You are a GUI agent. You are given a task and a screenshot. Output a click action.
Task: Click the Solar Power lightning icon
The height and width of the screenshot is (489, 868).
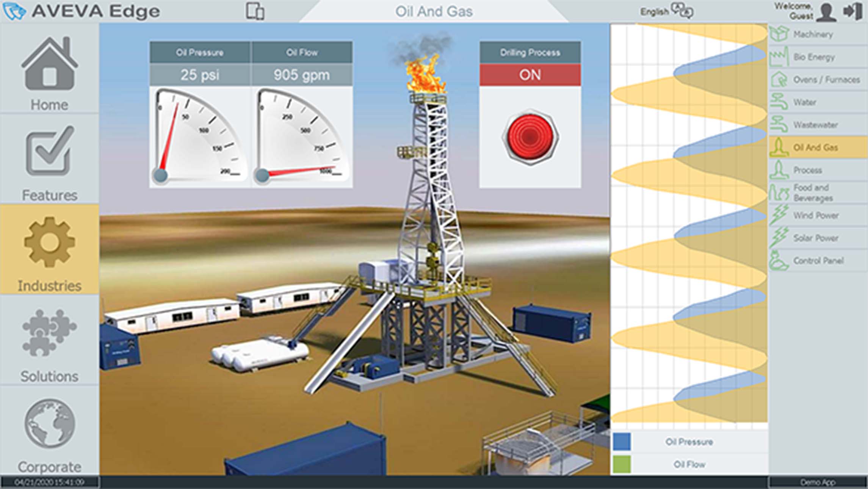click(779, 238)
